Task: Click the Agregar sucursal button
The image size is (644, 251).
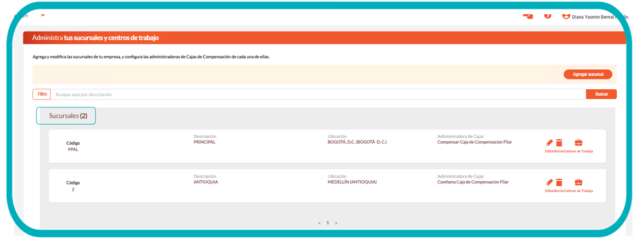Action: [588, 74]
